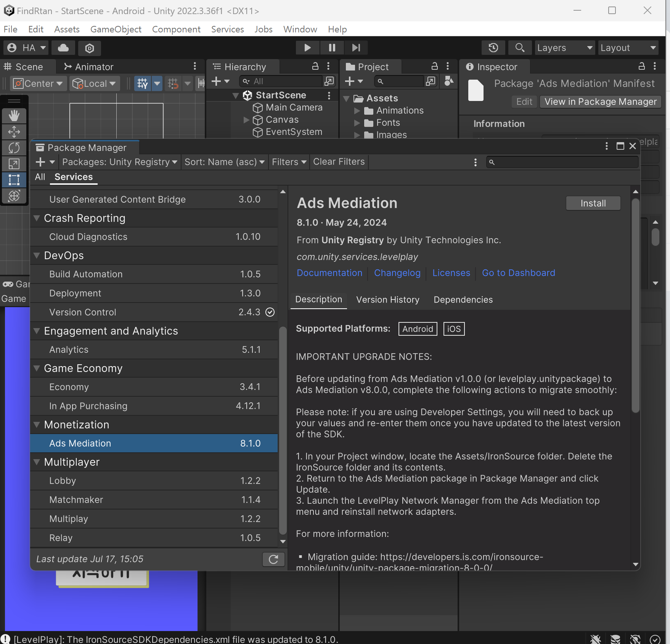The width and height of the screenshot is (670, 644).
Task: Select the Hand view tool
Action: click(x=14, y=115)
